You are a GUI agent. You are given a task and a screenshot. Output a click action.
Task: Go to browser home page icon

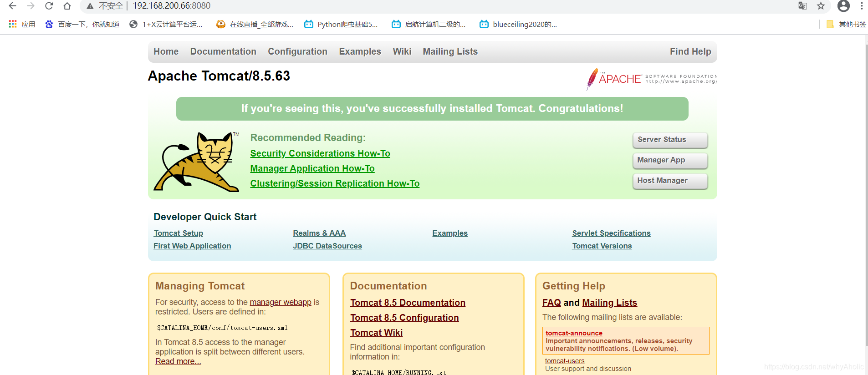pyautogui.click(x=67, y=6)
